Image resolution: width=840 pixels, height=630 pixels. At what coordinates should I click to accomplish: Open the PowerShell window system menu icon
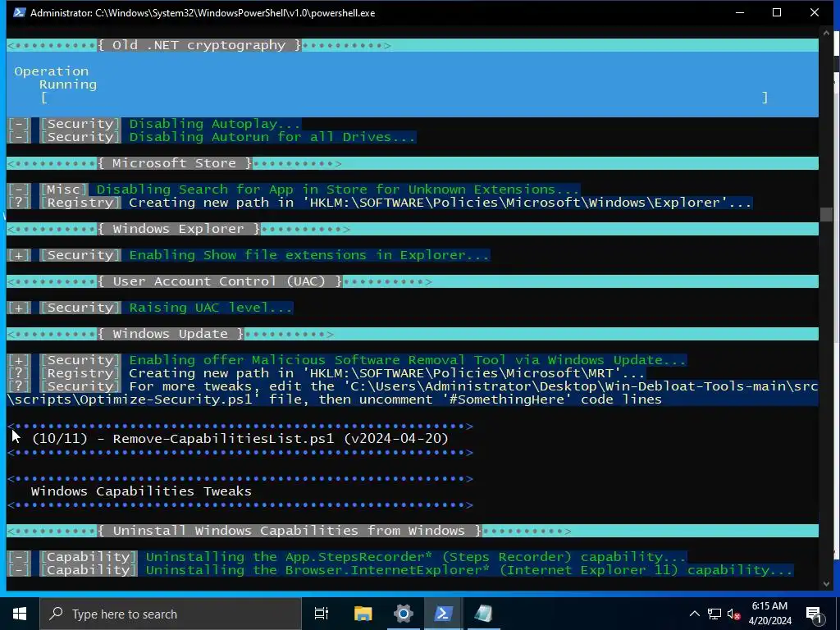pyautogui.click(x=19, y=12)
